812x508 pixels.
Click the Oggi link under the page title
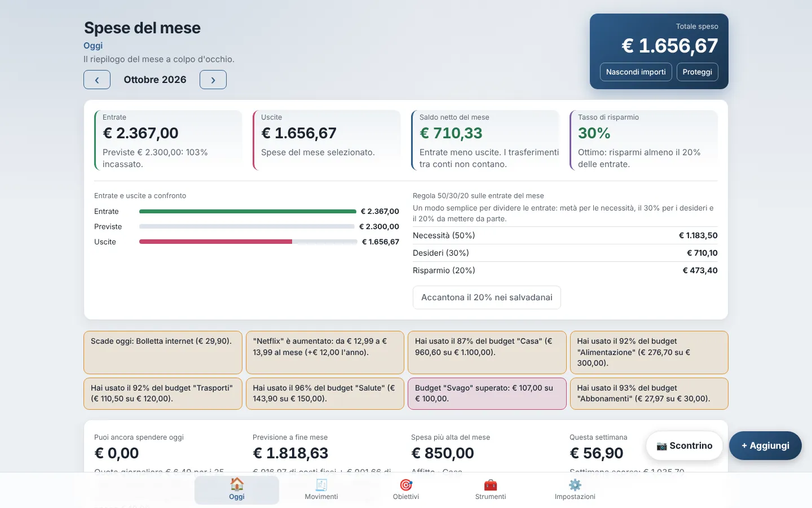click(93, 46)
